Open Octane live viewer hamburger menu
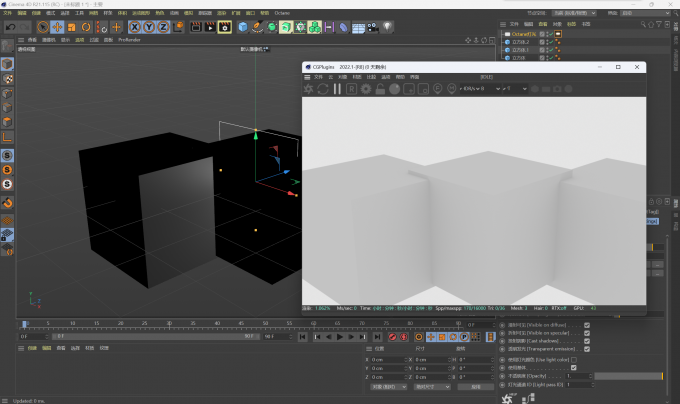Viewport: 680px width, 404px height. pos(307,77)
